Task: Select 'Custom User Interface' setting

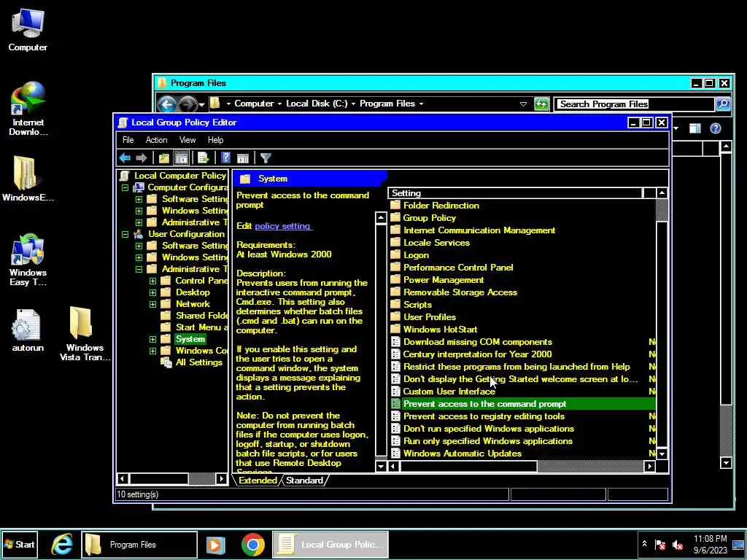Action: click(449, 392)
